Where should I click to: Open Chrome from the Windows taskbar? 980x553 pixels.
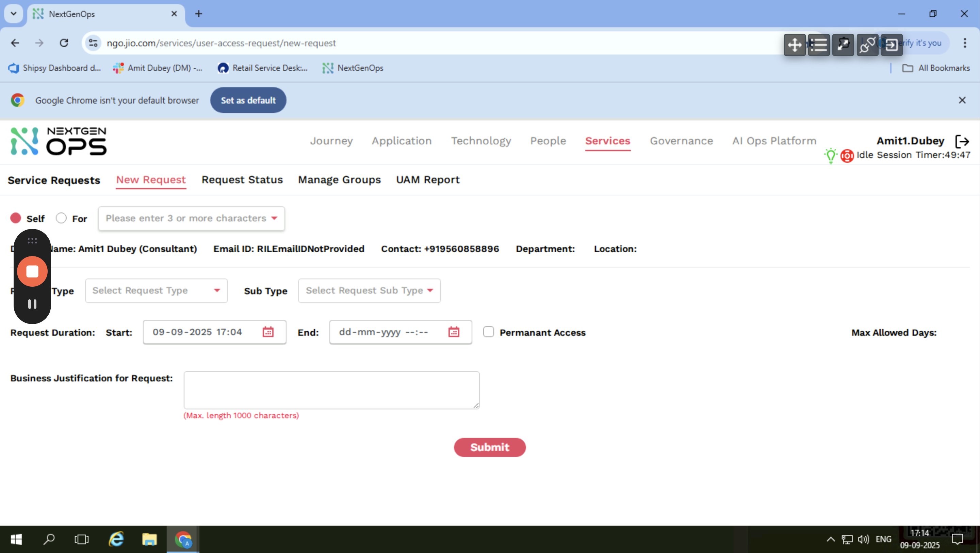pyautogui.click(x=183, y=539)
